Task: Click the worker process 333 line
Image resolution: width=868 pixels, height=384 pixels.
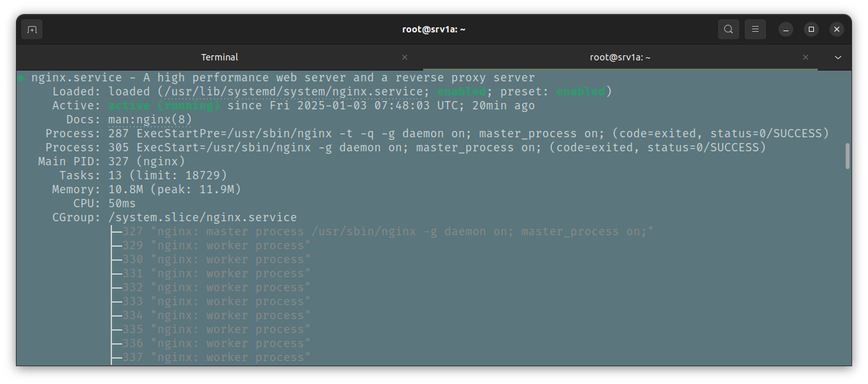Action: coord(216,301)
